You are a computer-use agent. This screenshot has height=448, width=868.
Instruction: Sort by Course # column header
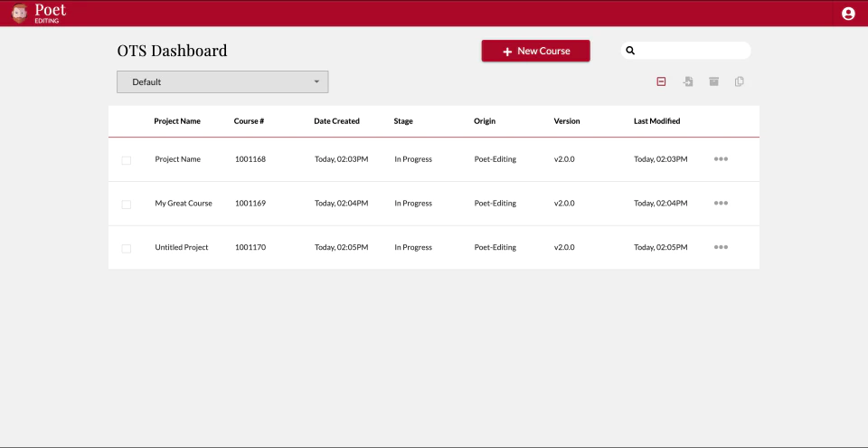tap(250, 121)
